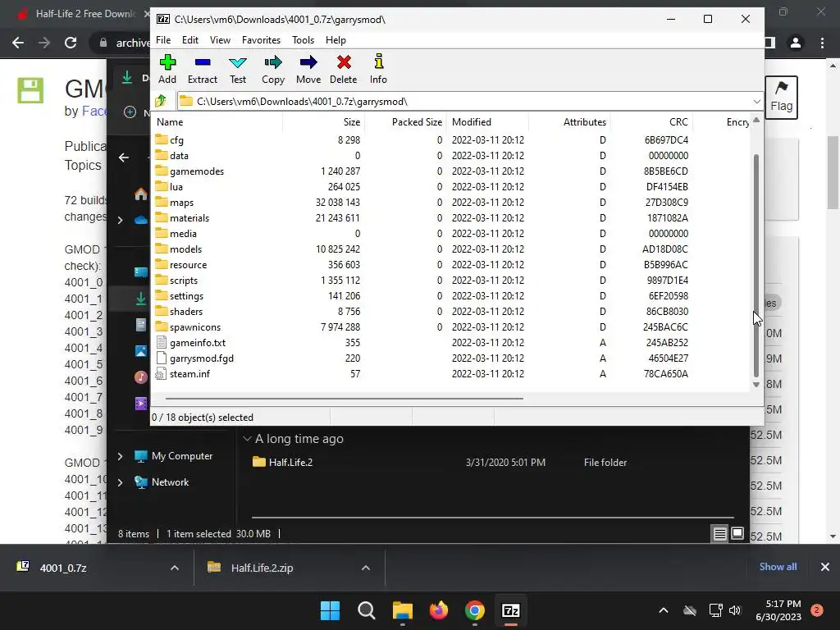Screen dimensions: 840x630
Task: Open File Explorer from taskbar
Action: pos(402,610)
